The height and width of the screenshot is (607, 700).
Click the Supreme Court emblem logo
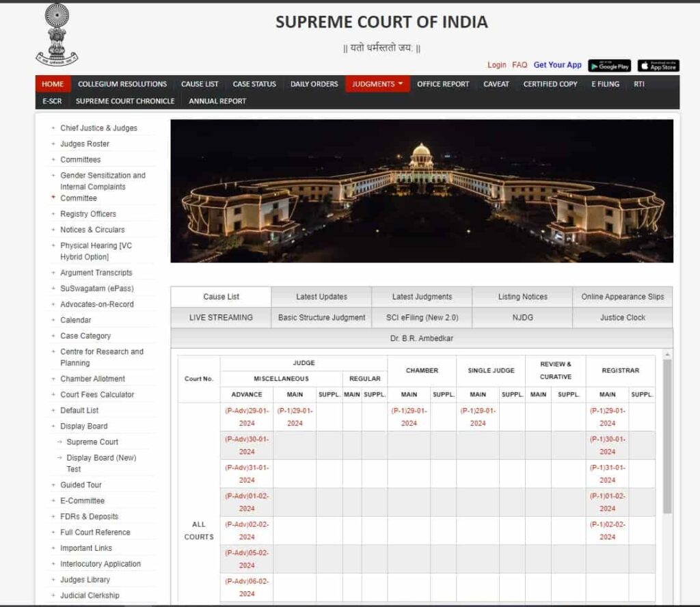pyautogui.click(x=55, y=32)
